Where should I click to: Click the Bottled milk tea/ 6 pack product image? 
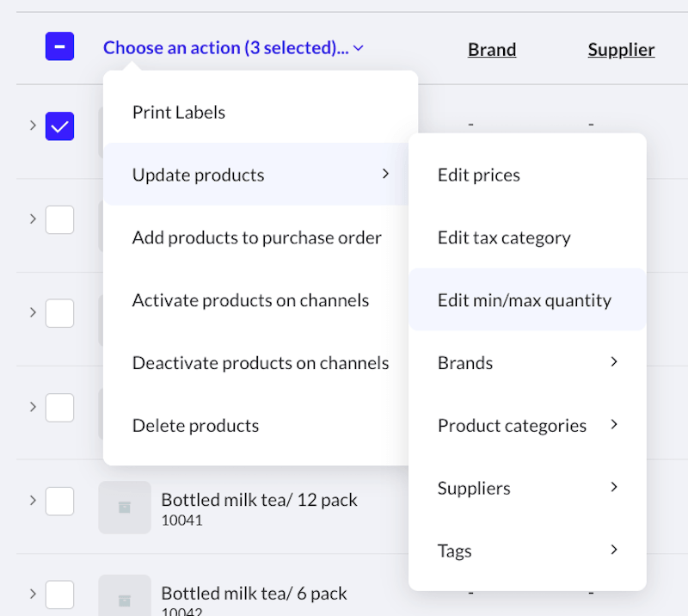click(x=125, y=595)
